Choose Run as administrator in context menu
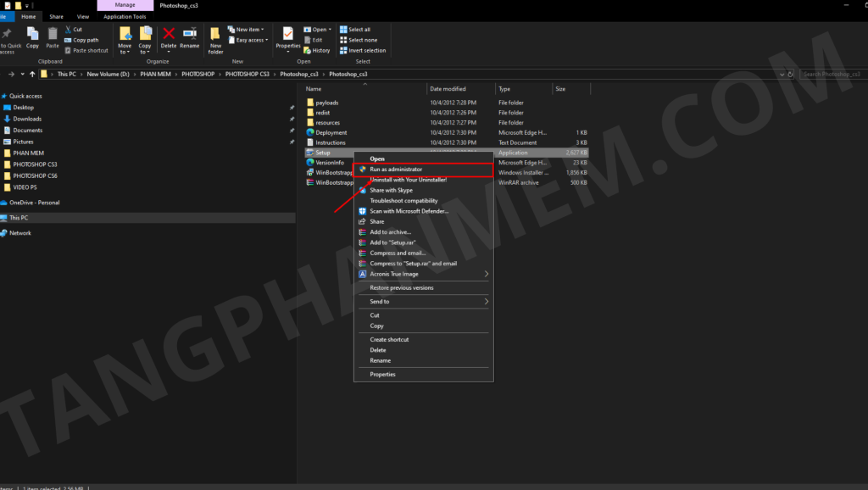Viewport: 868px width, 490px height. tap(396, 170)
